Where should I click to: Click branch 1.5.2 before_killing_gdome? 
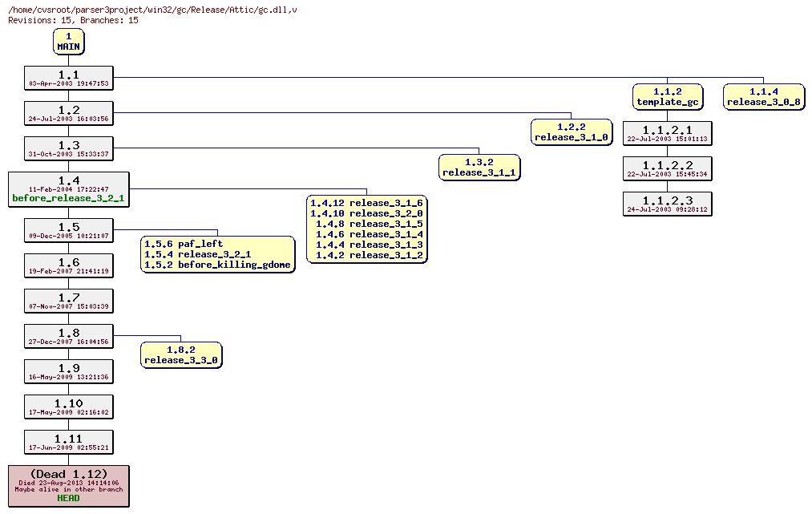pyautogui.click(x=217, y=265)
